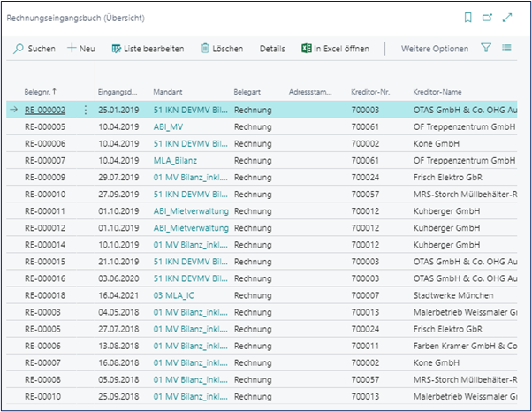Viewport: 532px width, 412px height.
Task: Show row options for RE-000002
Action: pos(86,111)
